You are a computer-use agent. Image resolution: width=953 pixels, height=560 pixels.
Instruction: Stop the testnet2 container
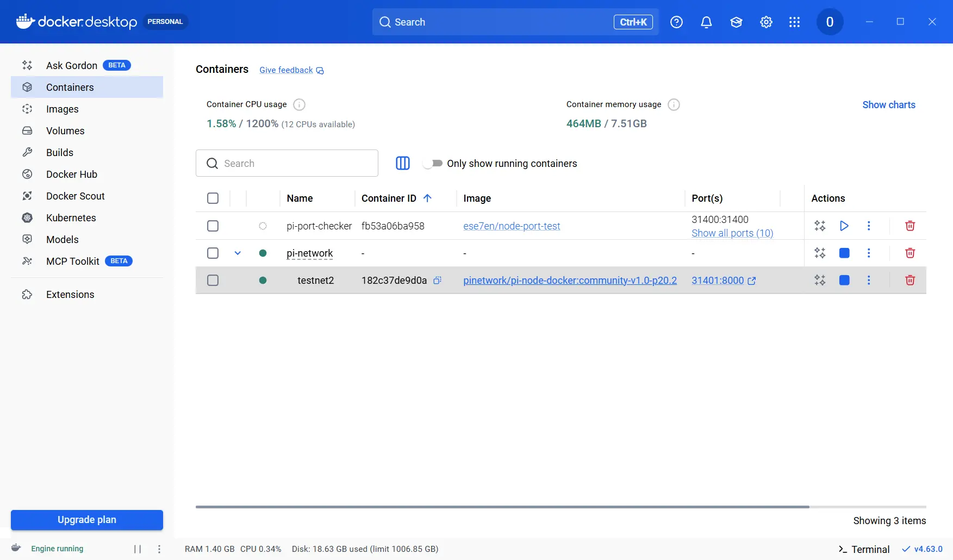[x=844, y=280]
